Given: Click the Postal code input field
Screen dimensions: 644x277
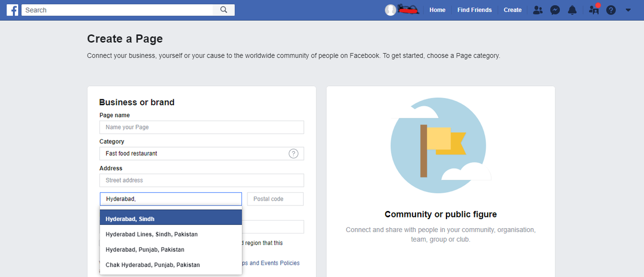Looking at the screenshot, I should [x=275, y=199].
